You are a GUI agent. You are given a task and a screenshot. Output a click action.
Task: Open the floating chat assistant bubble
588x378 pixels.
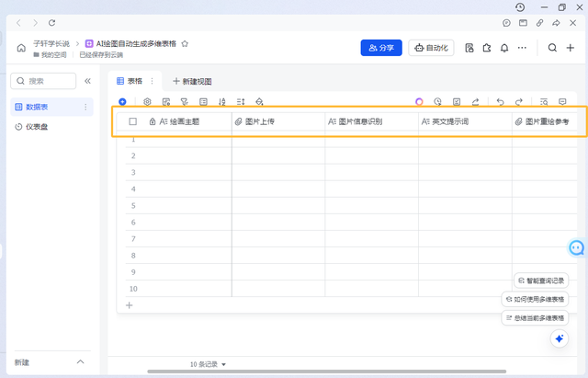point(576,247)
